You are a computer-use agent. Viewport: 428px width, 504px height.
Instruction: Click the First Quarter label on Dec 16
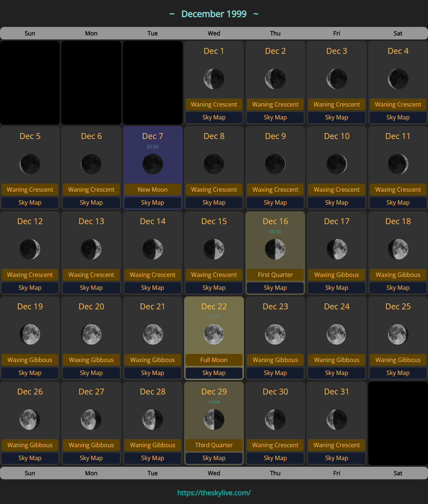275,275
